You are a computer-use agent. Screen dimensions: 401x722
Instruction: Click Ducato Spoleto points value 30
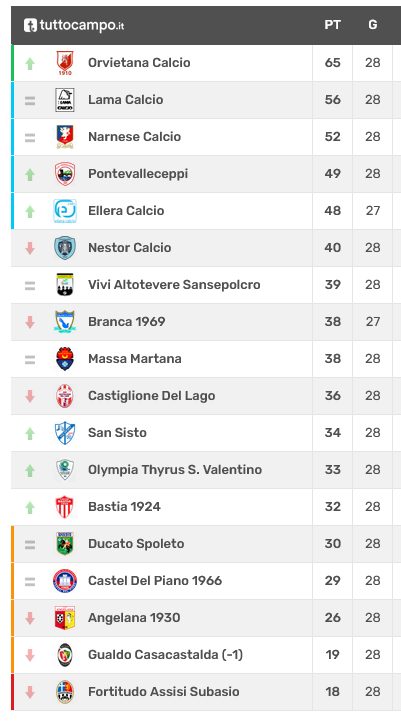pos(332,544)
